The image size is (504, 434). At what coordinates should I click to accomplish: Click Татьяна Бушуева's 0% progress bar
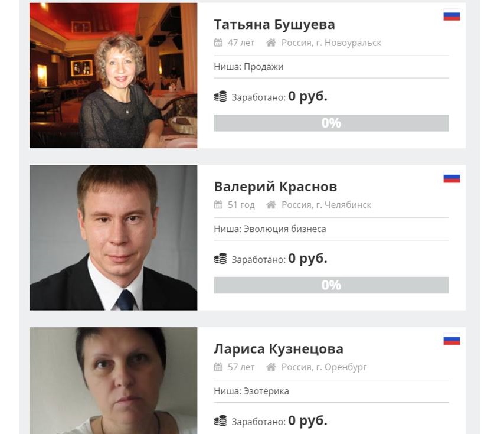point(332,123)
